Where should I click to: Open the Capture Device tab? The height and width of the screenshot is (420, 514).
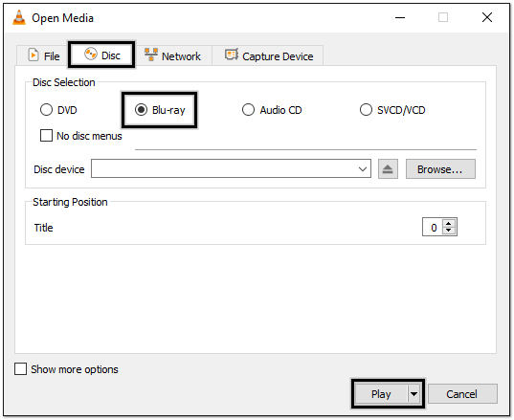[268, 56]
